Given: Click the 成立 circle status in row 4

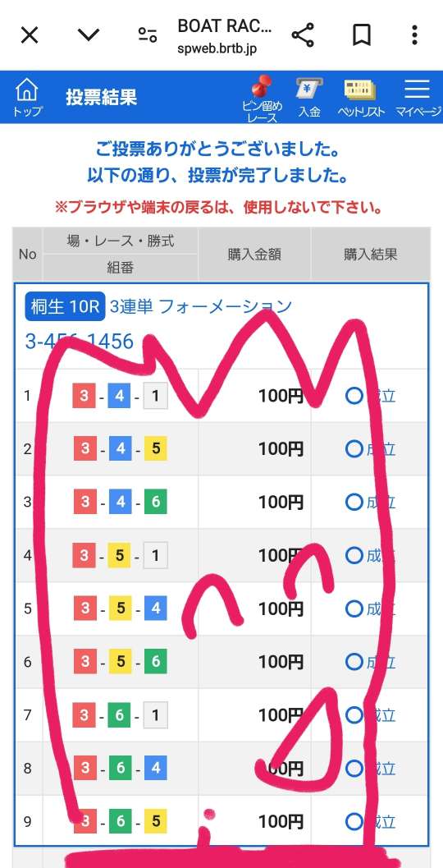Looking at the screenshot, I should point(370,554).
